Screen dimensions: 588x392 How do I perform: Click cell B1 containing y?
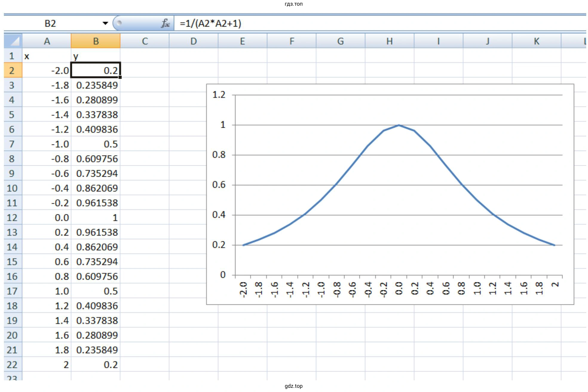pos(96,56)
